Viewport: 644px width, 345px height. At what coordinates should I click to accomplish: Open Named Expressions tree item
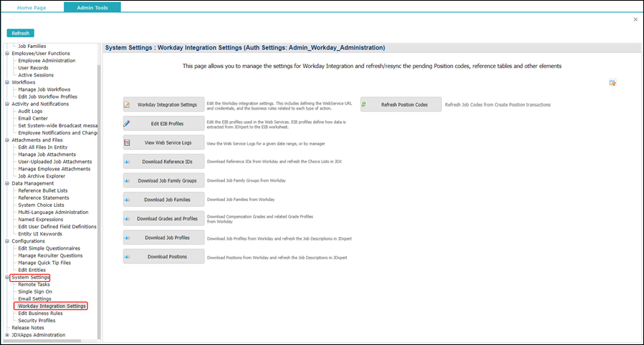point(41,220)
